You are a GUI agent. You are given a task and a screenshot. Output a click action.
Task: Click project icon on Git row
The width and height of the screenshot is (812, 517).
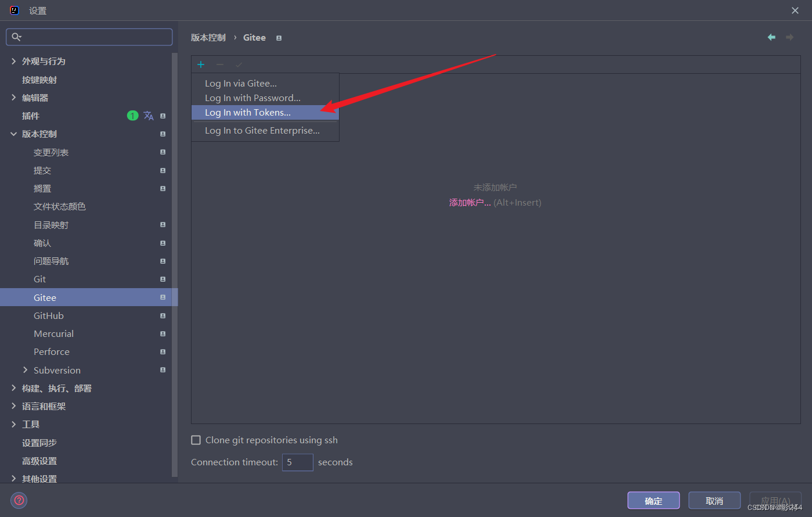pyautogui.click(x=163, y=279)
